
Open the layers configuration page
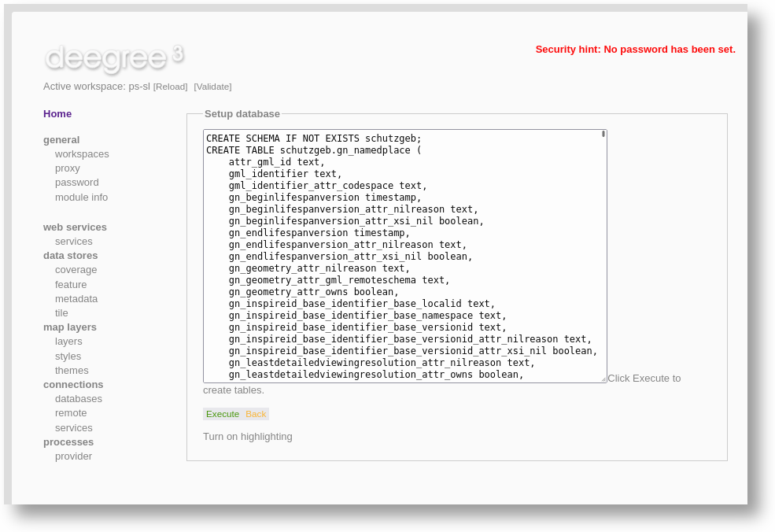[68, 341]
